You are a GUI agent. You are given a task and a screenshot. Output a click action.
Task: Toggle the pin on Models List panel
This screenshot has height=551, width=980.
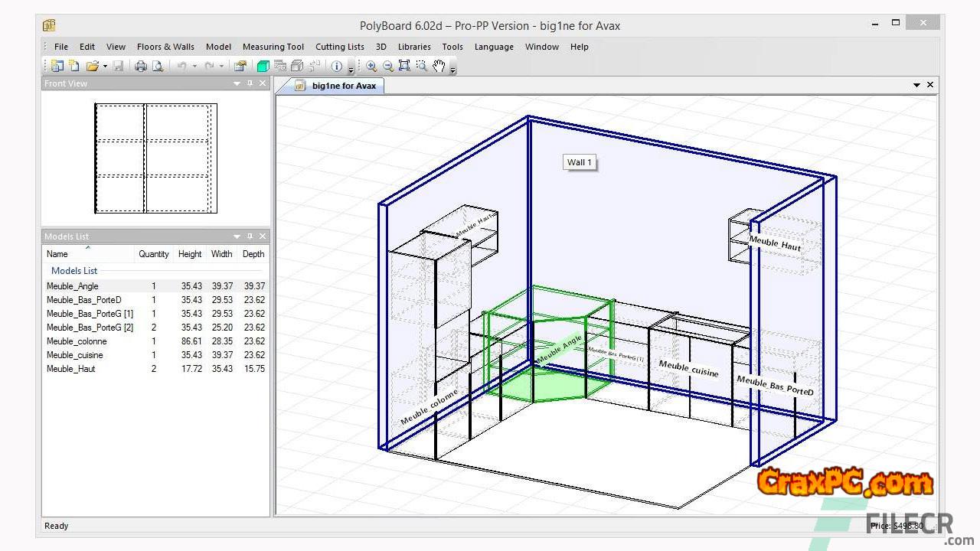pos(250,236)
